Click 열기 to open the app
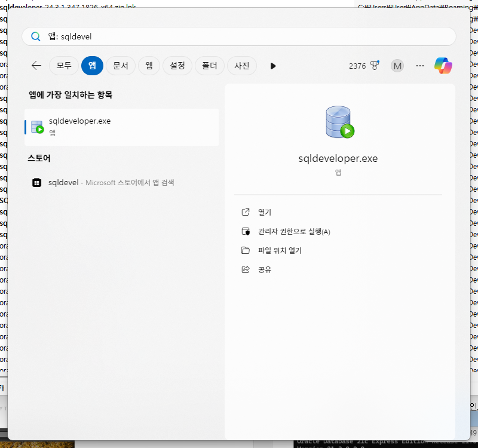Screen dimensions: 478x448 265,212
